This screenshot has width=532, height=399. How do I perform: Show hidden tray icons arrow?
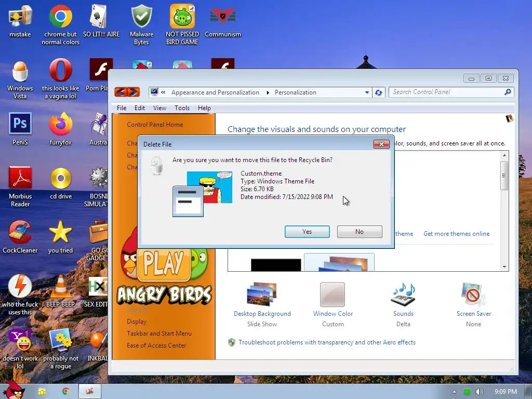[454, 392]
